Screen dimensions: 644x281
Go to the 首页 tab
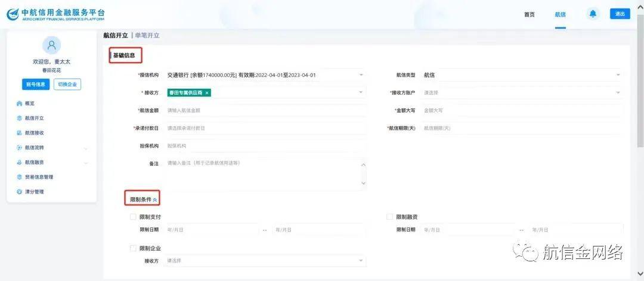529,15
